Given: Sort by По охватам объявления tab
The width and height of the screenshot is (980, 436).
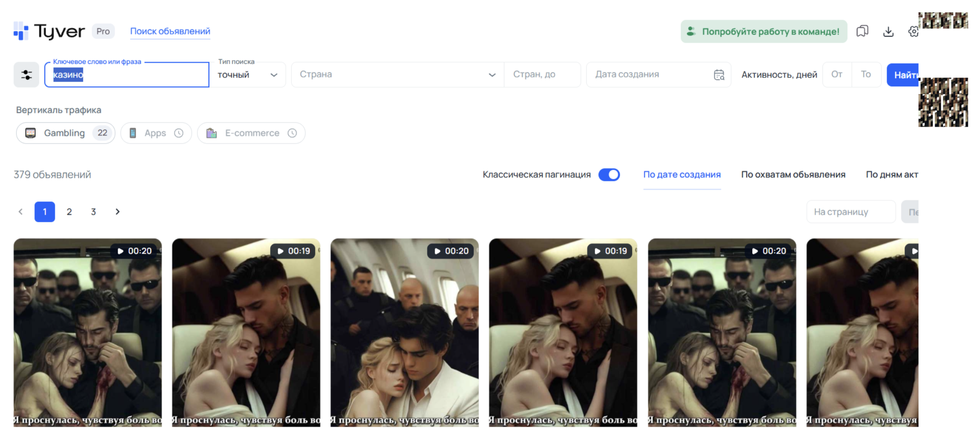Looking at the screenshot, I should 793,175.
